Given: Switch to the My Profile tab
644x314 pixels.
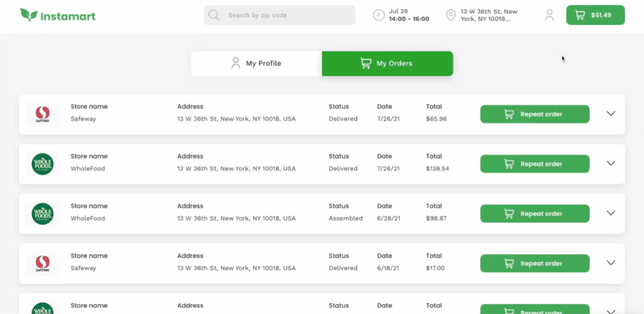Looking at the screenshot, I should tap(256, 64).
